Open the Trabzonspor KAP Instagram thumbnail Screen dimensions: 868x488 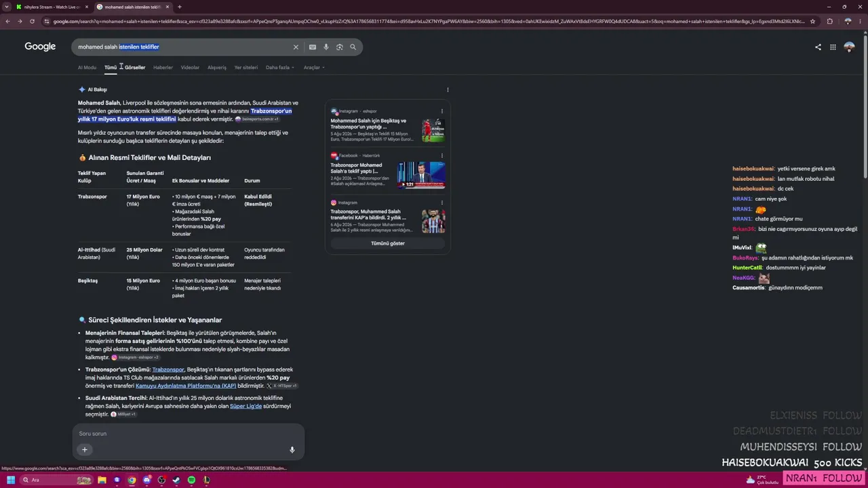tap(433, 221)
